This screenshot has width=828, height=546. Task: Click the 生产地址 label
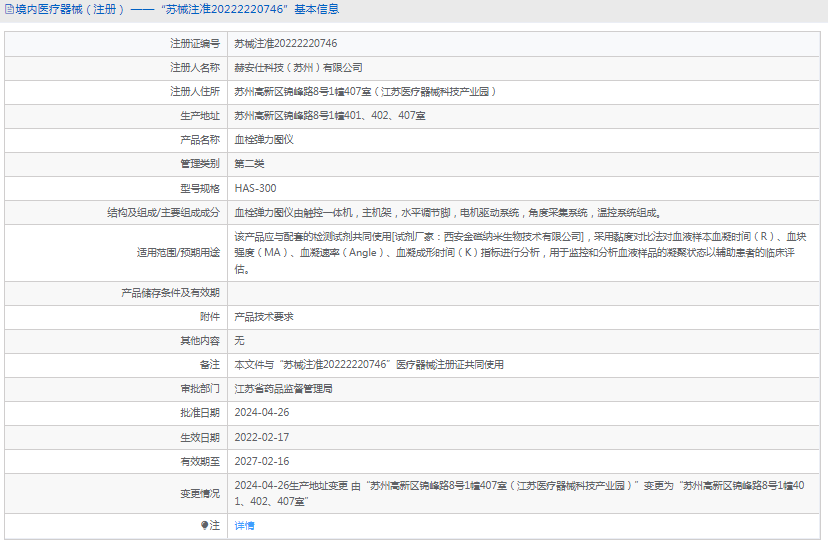200,116
